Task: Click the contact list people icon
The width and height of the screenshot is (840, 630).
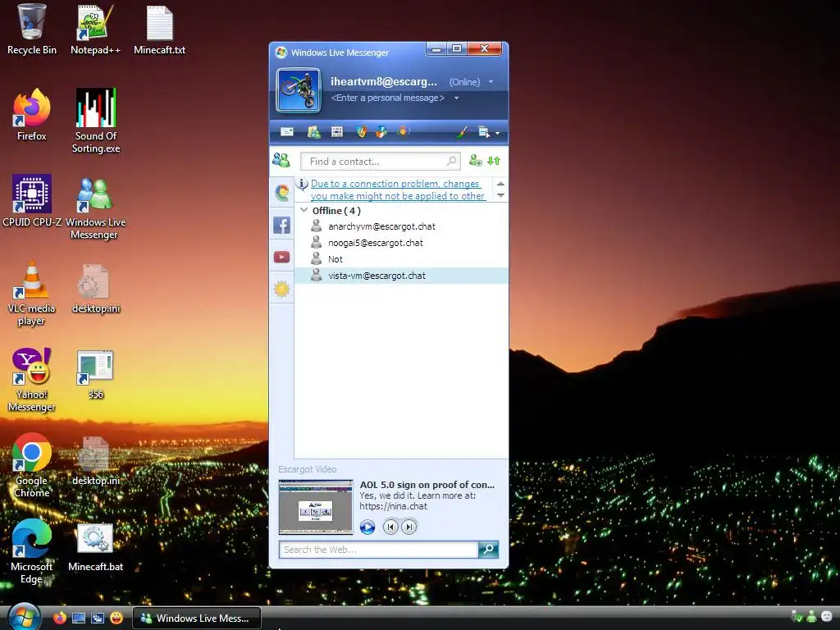Action: click(281, 160)
